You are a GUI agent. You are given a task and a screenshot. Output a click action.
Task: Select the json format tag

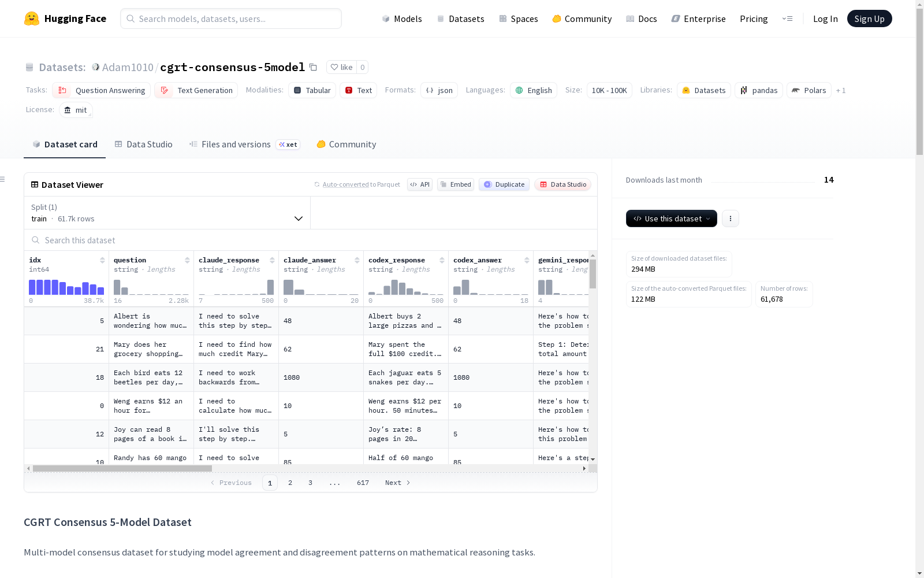(439, 90)
